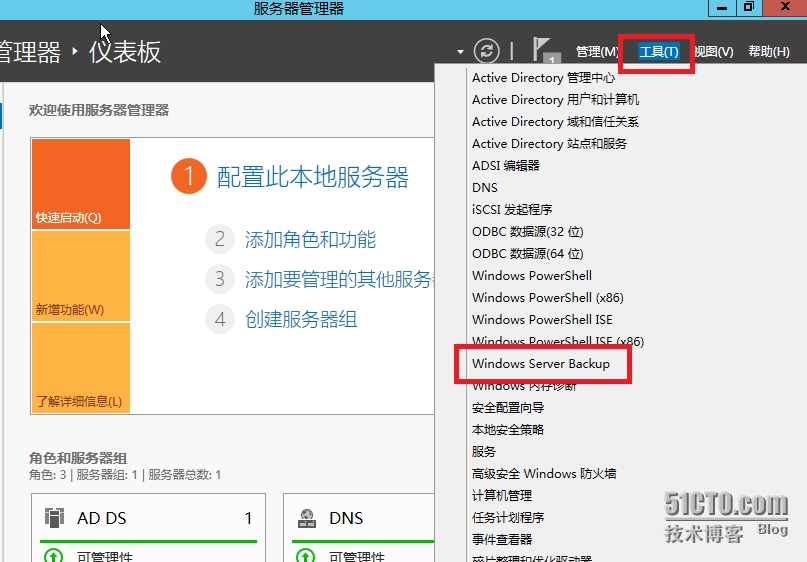Click green manageability icon under DNS

click(306, 556)
